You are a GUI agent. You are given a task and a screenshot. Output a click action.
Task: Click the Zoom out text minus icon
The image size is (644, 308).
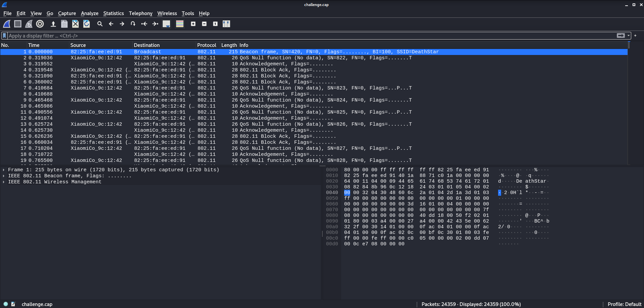(x=204, y=24)
